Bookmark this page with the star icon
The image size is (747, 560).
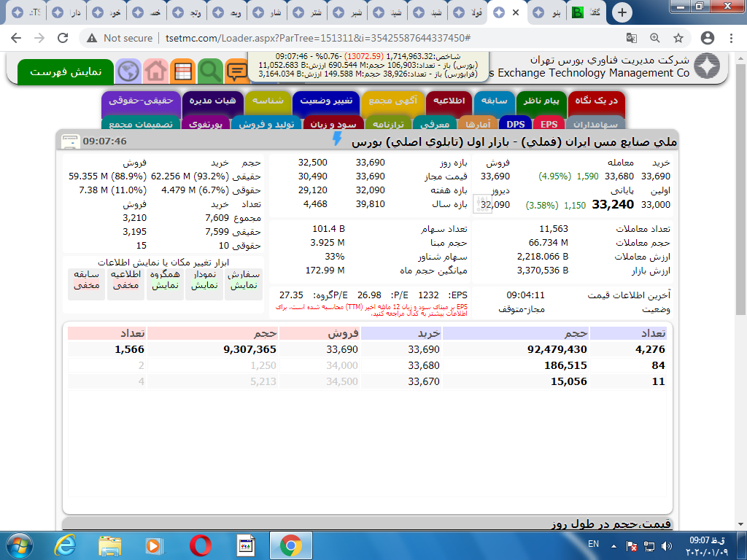tap(678, 38)
